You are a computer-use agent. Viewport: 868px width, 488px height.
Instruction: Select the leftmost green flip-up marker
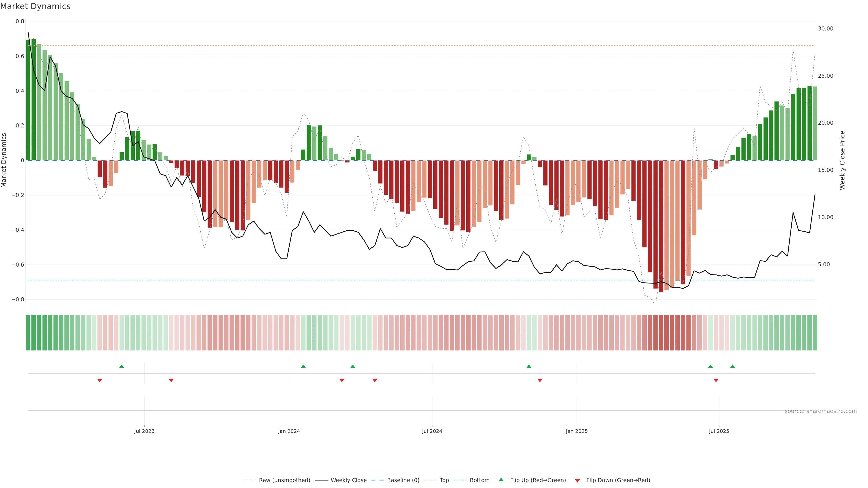pos(122,366)
